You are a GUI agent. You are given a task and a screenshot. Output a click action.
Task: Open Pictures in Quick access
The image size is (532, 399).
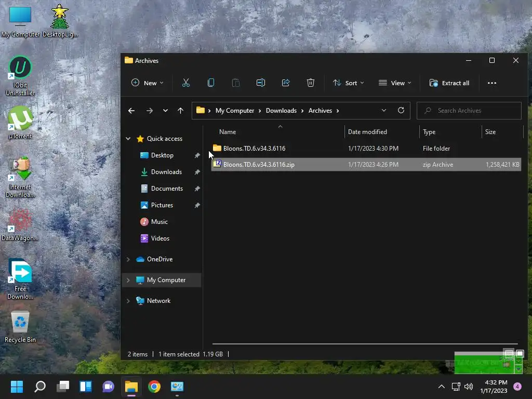[x=162, y=205]
